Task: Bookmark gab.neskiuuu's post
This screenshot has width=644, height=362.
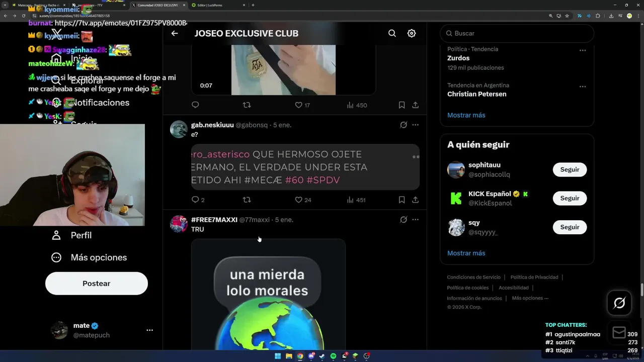Action: 401,200
